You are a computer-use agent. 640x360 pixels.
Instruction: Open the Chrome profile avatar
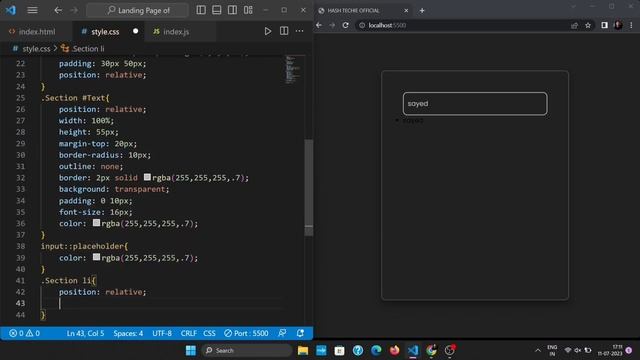pos(618,25)
